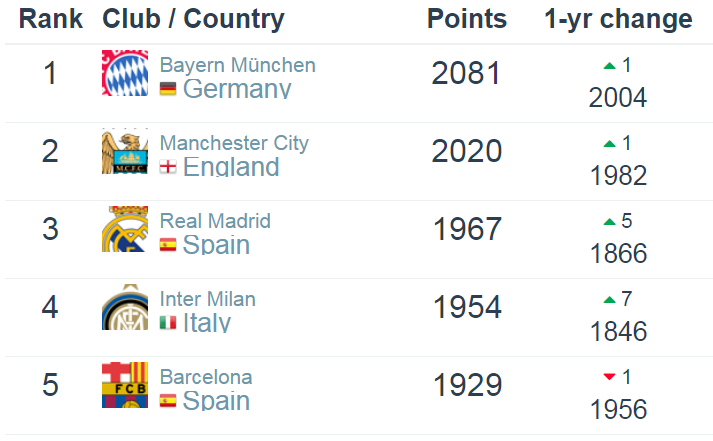Open the Real Madrid club link
The image size is (713, 441).
(215, 221)
